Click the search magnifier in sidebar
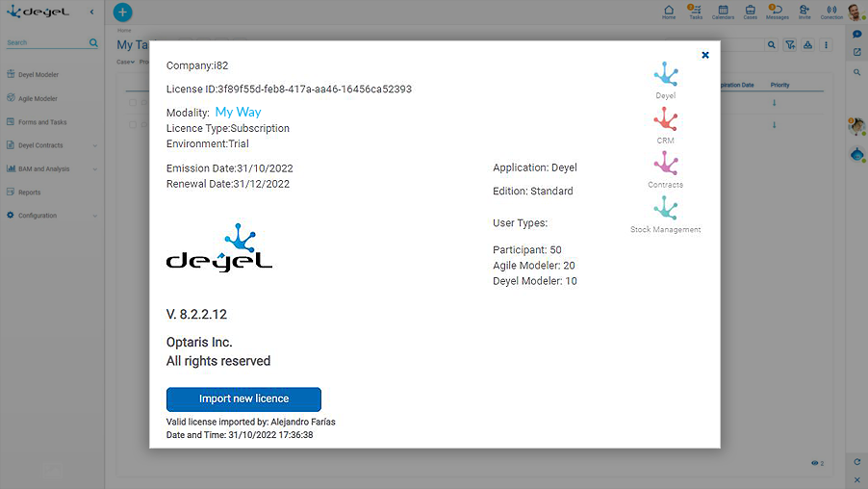The height and width of the screenshot is (489, 868). click(x=93, y=42)
